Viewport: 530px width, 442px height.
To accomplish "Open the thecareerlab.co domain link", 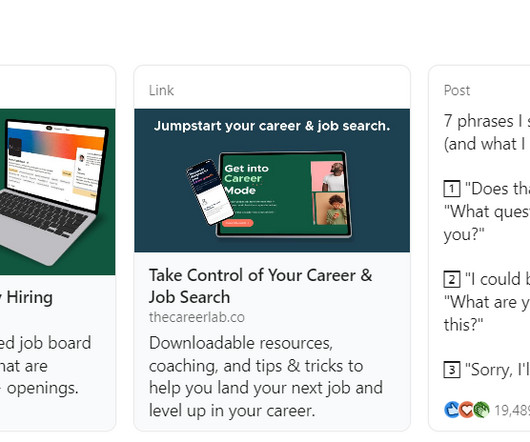I will coord(197,317).
